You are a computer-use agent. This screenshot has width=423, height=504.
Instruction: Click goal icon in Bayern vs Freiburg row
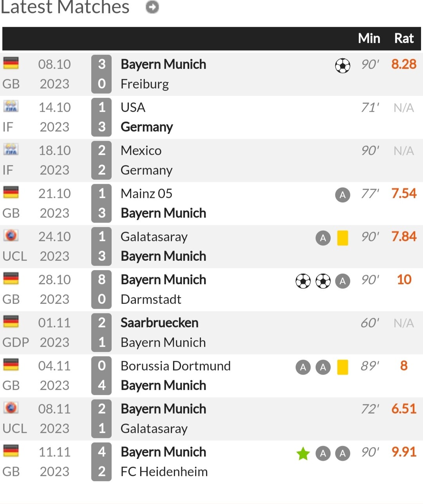[343, 66]
